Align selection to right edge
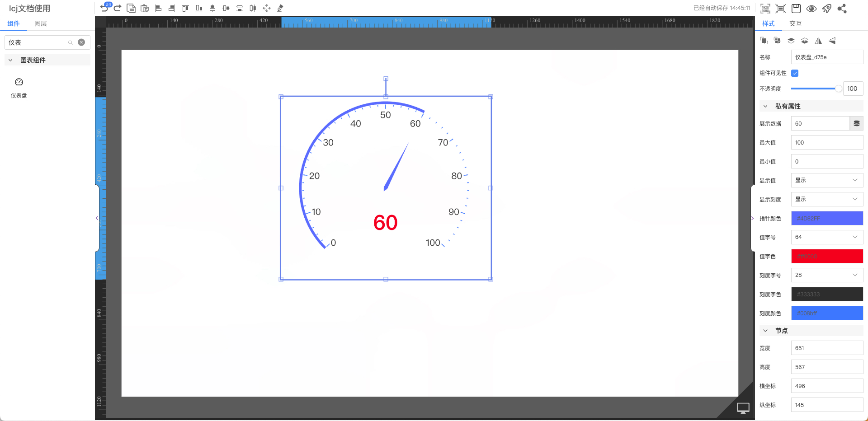Image resolution: width=868 pixels, height=421 pixels. tap(172, 8)
